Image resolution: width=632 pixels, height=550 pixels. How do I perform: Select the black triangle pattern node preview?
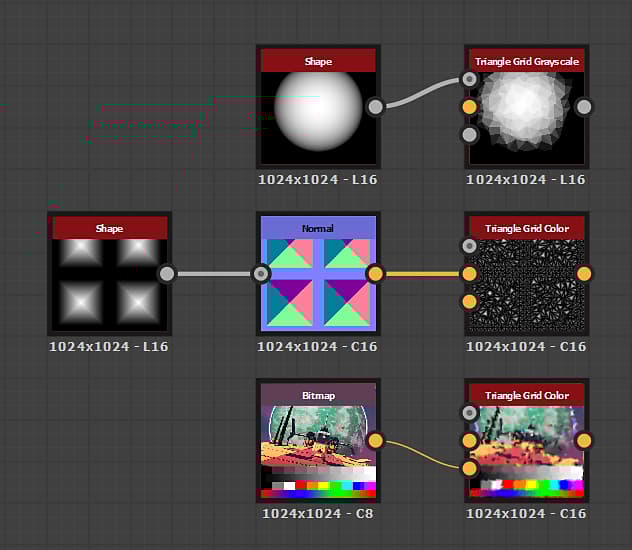527,285
